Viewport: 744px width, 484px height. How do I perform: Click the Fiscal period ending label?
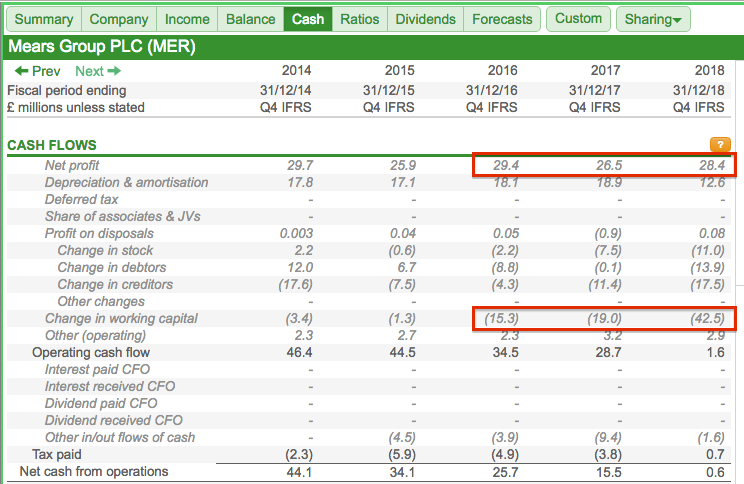coord(67,91)
